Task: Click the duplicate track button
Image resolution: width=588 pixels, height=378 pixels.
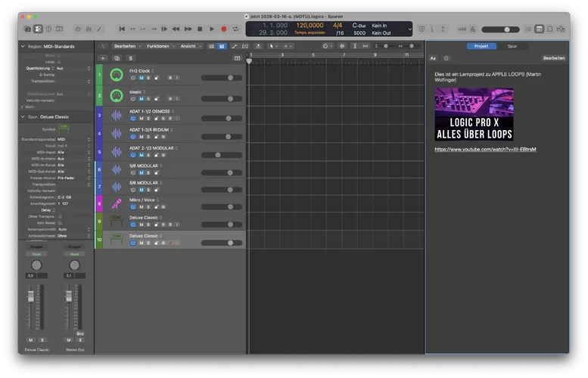Action: coord(117,58)
